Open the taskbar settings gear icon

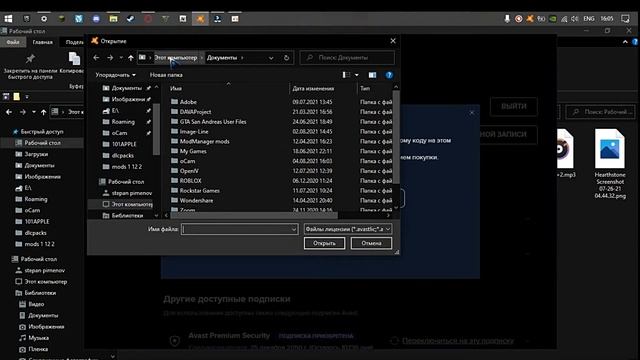tap(44, 19)
